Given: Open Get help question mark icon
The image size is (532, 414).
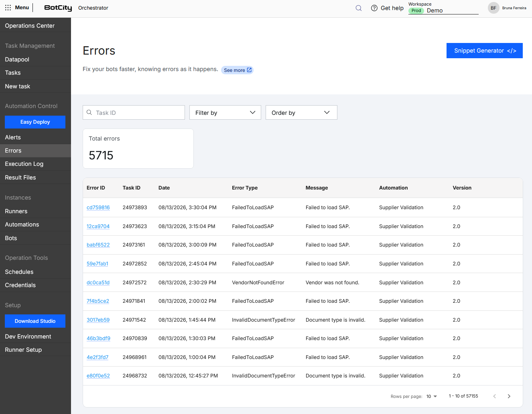Looking at the screenshot, I should pos(374,8).
